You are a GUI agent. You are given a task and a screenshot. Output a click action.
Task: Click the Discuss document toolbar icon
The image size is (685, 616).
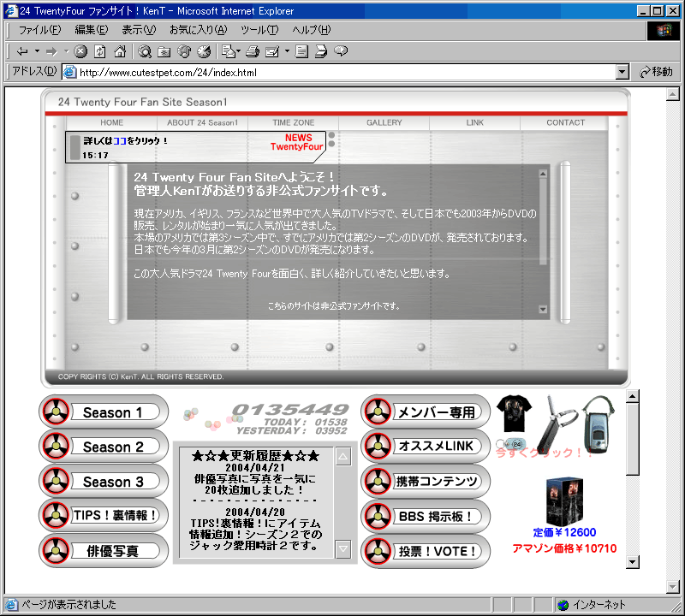click(x=301, y=51)
